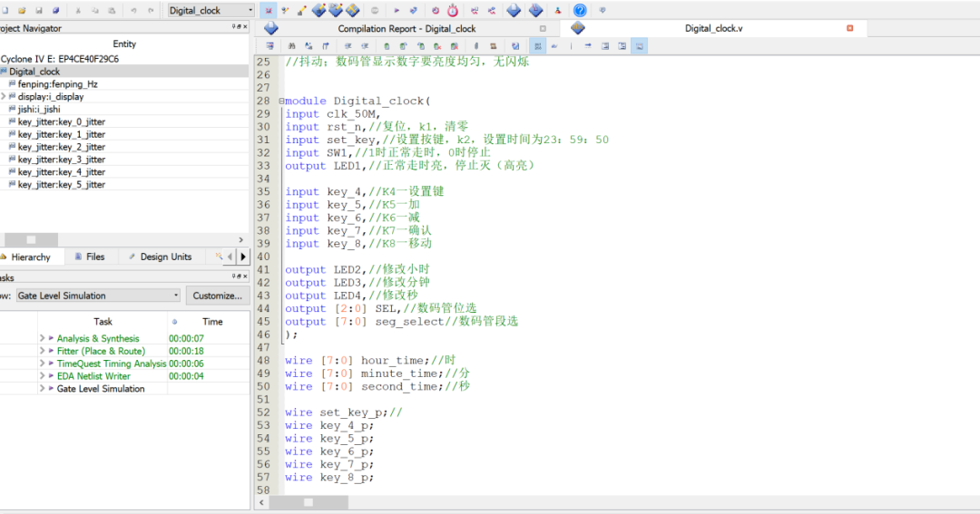Start compilation with the purple play icon
980x514 pixels.
tap(397, 11)
